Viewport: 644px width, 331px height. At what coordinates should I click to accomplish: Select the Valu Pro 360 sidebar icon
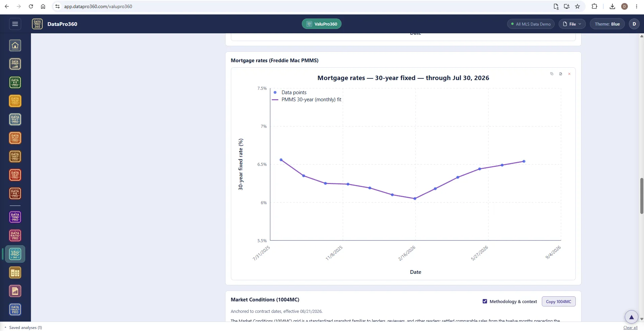tap(15, 254)
